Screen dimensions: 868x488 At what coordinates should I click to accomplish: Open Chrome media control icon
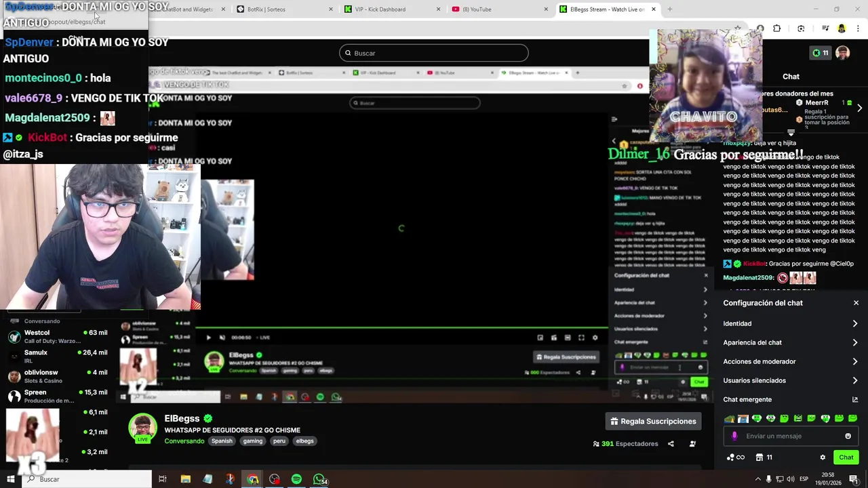tap(825, 28)
